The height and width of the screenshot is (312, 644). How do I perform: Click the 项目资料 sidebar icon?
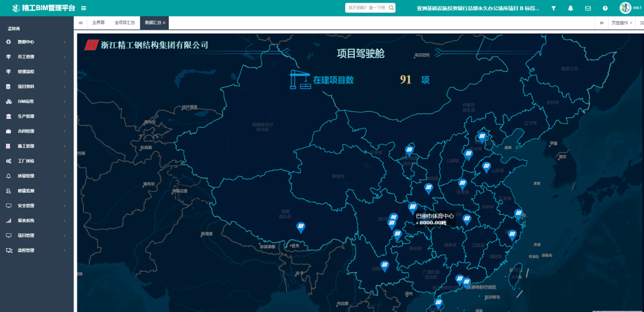point(8,87)
